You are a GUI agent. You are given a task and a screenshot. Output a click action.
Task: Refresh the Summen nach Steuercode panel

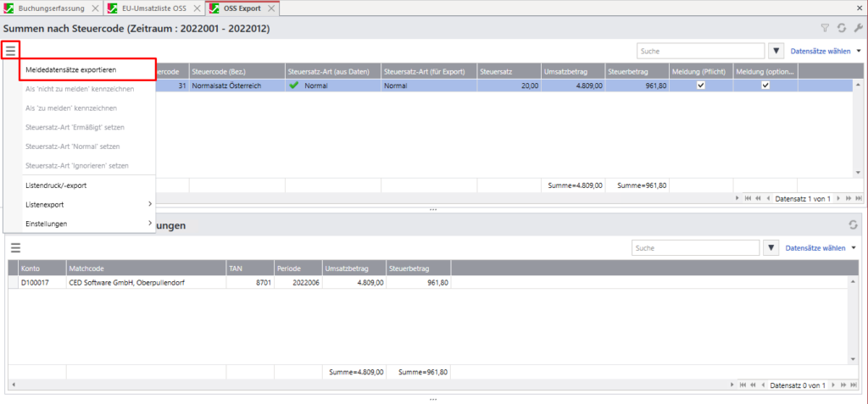[842, 29]
